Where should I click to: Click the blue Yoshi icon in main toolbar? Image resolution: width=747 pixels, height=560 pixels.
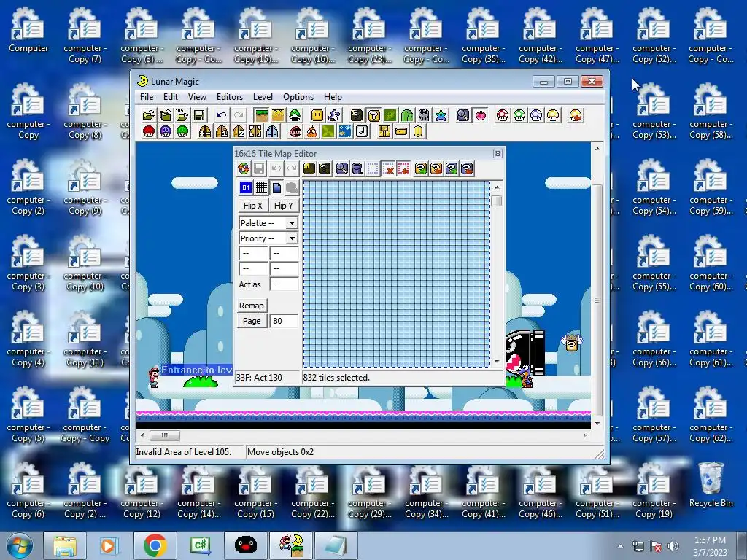334,114
